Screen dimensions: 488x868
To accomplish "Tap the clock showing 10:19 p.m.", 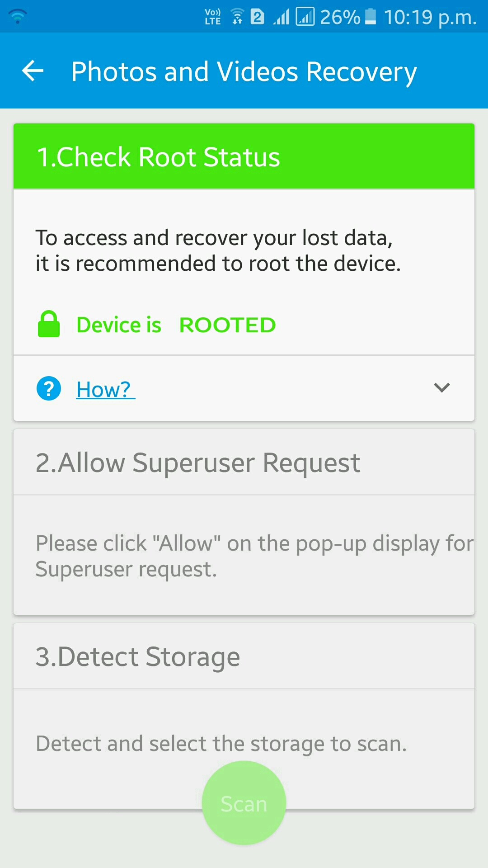I will (430, 17).
